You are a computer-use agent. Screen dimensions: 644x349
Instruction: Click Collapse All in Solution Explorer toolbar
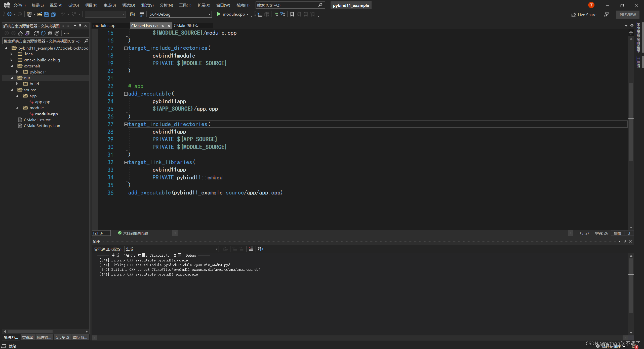pyautogui.click(x=50, y=33)
